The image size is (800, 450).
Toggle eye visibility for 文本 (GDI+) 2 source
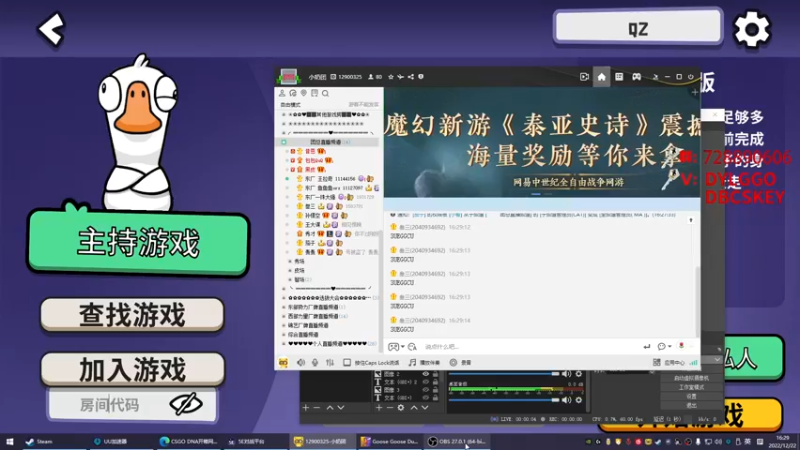click(426, 382)
